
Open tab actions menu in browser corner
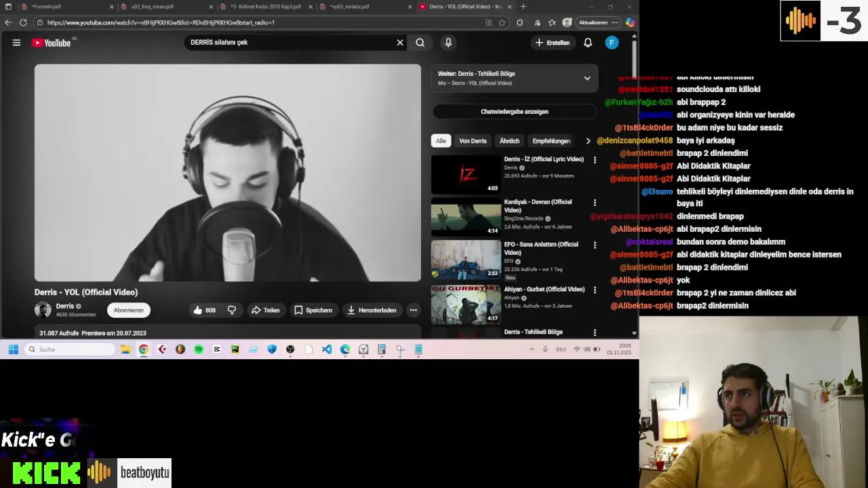tap(8, 7)
